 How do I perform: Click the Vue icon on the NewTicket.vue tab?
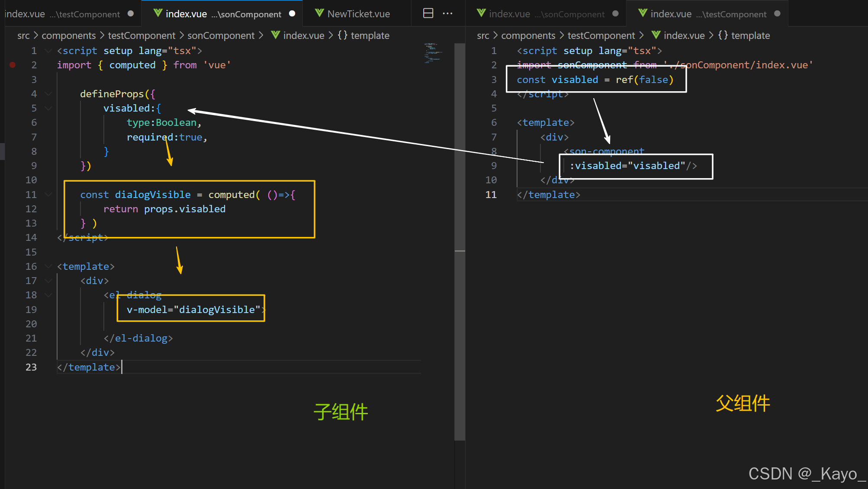[x=319, y=13]
